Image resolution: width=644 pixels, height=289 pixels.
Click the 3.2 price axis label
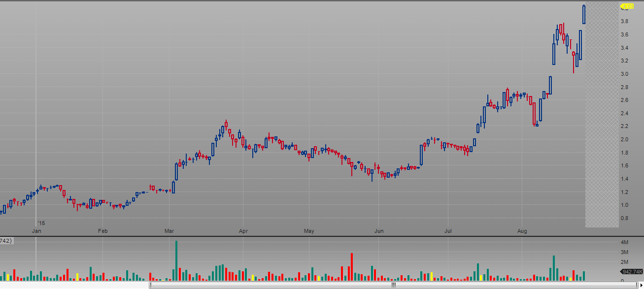coord(624,61)
